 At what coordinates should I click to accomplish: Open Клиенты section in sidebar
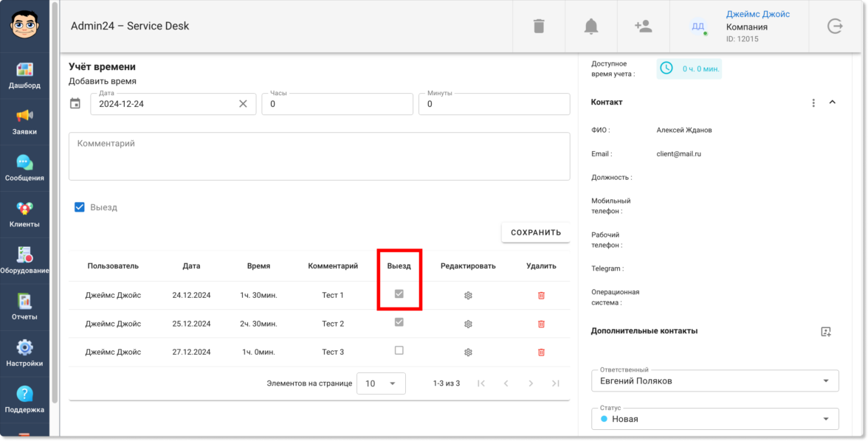coord(25,215)
